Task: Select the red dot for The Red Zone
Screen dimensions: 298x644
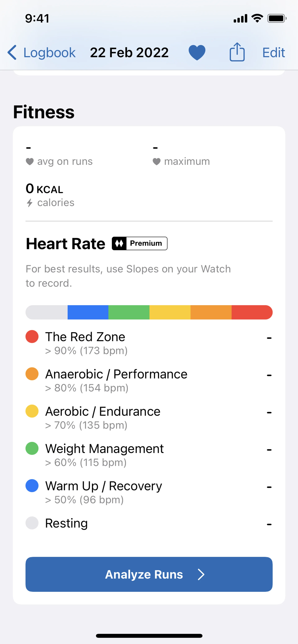Action: coord(32,336)
